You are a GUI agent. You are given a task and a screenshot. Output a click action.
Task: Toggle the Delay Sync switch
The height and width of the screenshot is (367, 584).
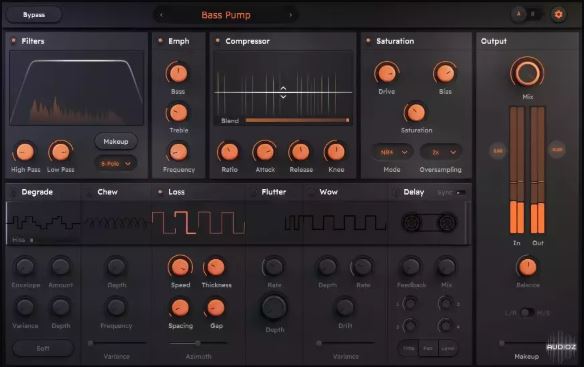point(461,193)
